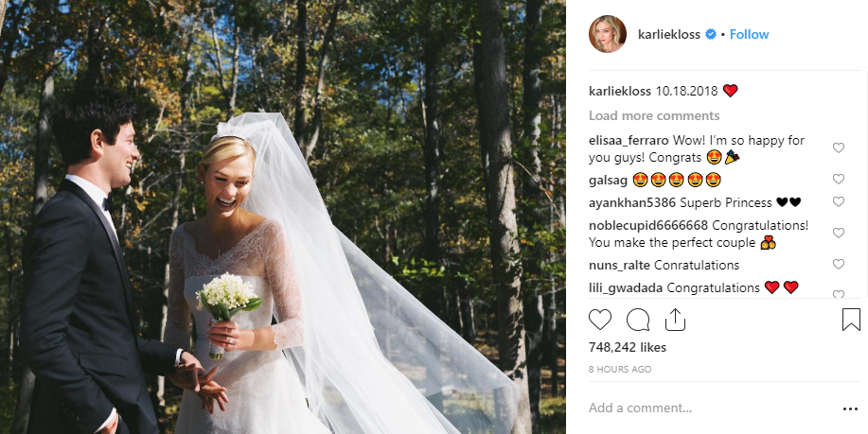Share the post via share icon
868x434 pixels.
coord(675,319)
